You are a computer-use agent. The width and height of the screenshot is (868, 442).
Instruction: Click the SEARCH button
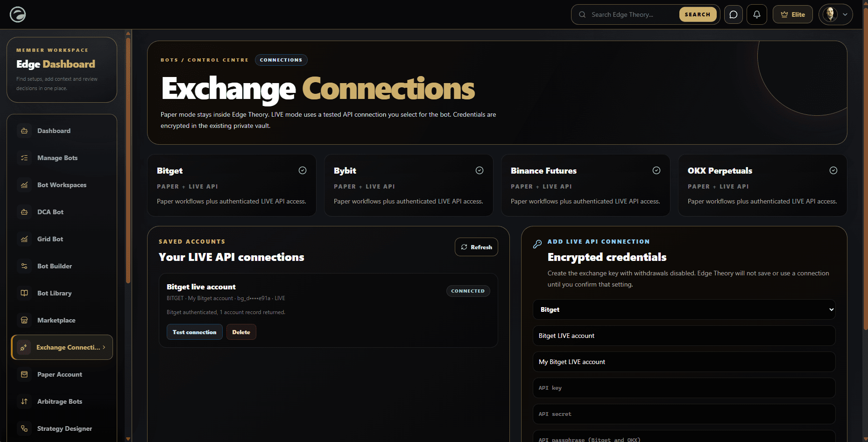point(698,14)
